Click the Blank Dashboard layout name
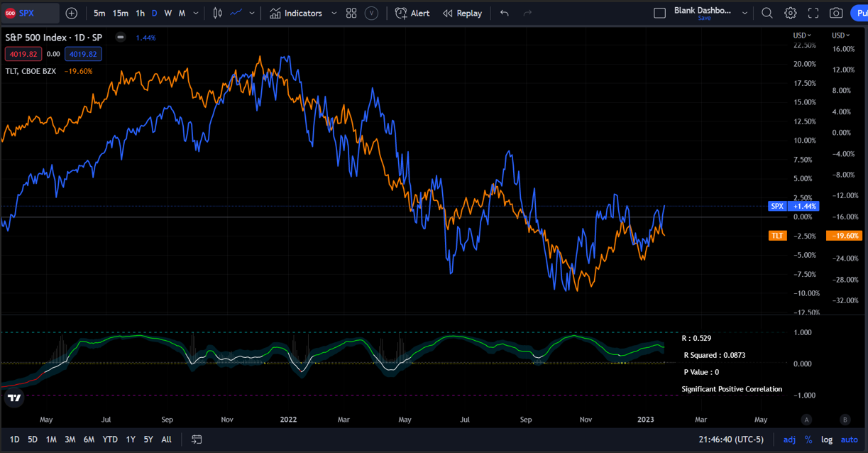The width and height of the screenshot is (868, 453). pos(704,11)
